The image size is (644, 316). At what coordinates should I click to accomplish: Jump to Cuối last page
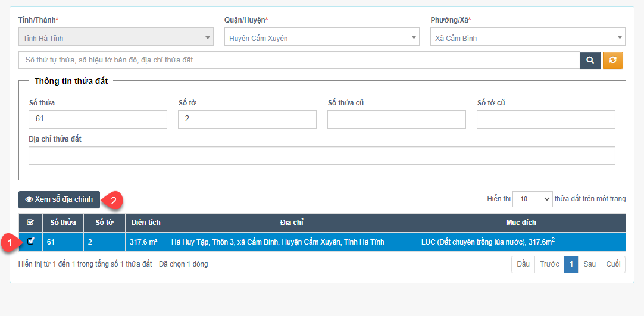click(x=613, y=264)
